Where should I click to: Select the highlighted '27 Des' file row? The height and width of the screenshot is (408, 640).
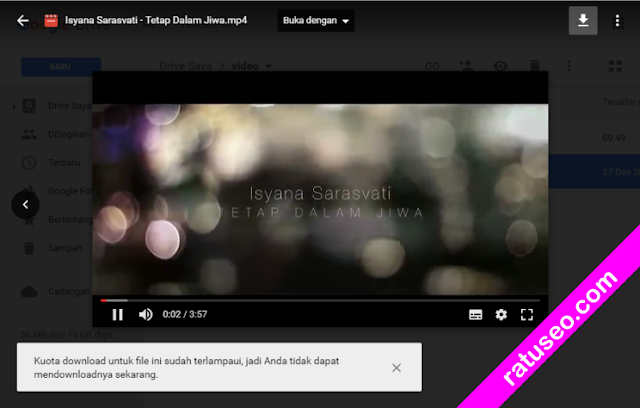point(594,171)
